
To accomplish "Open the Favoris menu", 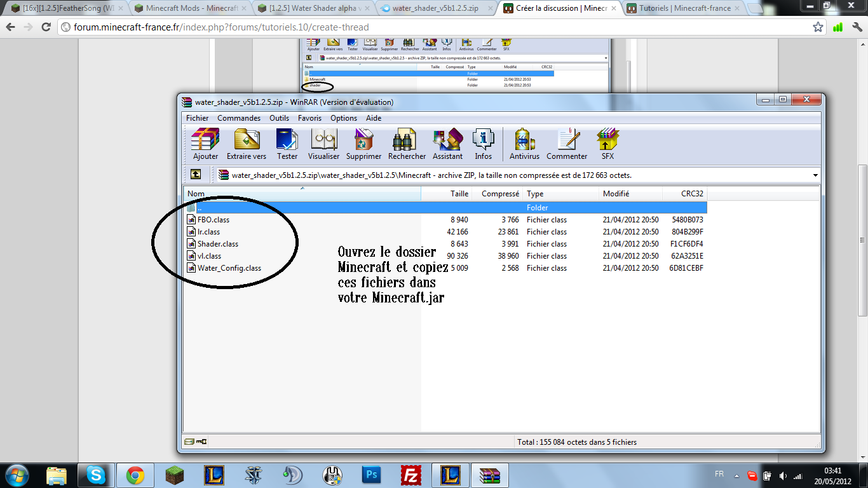I will click(309, 118).
